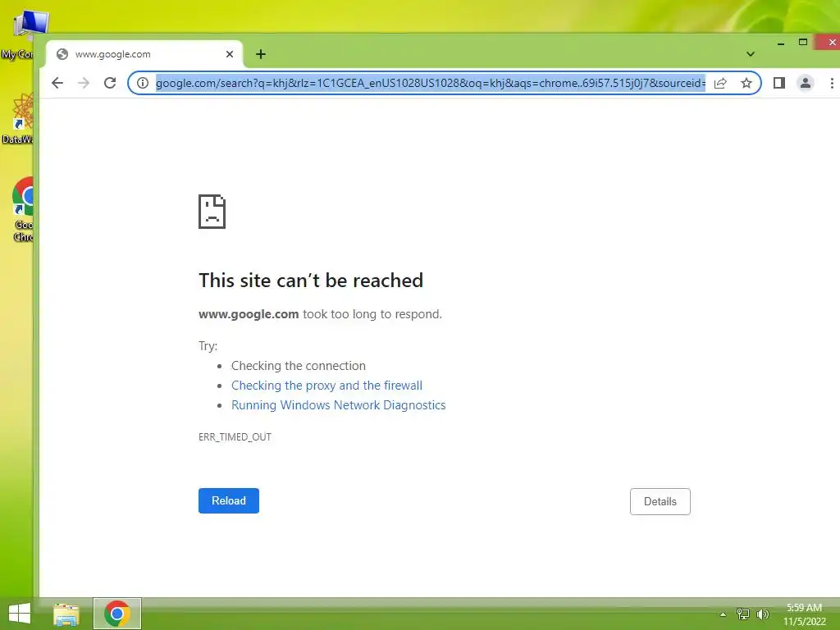840x630 pixels.
Task: Go back using the back arrow
Action: tap(57, 83)
